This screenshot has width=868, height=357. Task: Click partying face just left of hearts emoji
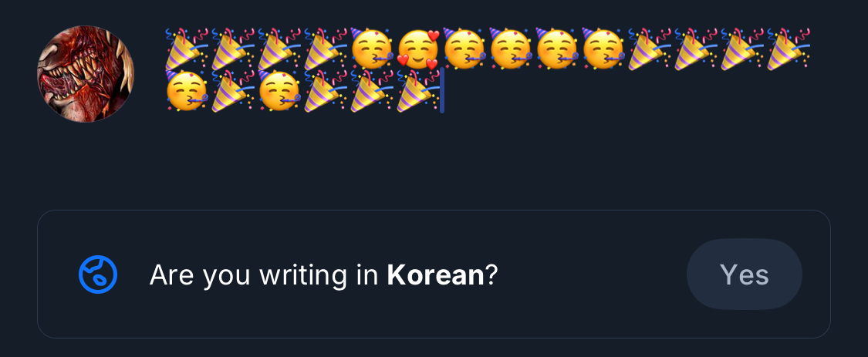click(x=372, y=48)
